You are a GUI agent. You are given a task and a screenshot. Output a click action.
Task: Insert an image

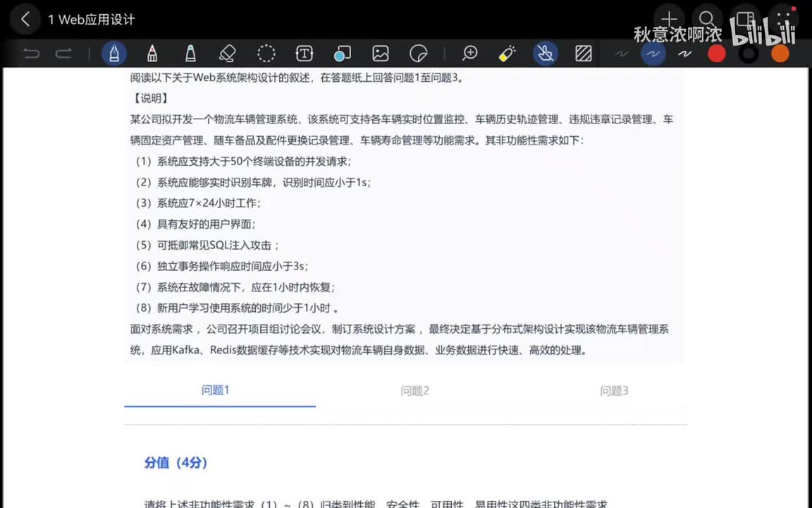coord(380,54)
